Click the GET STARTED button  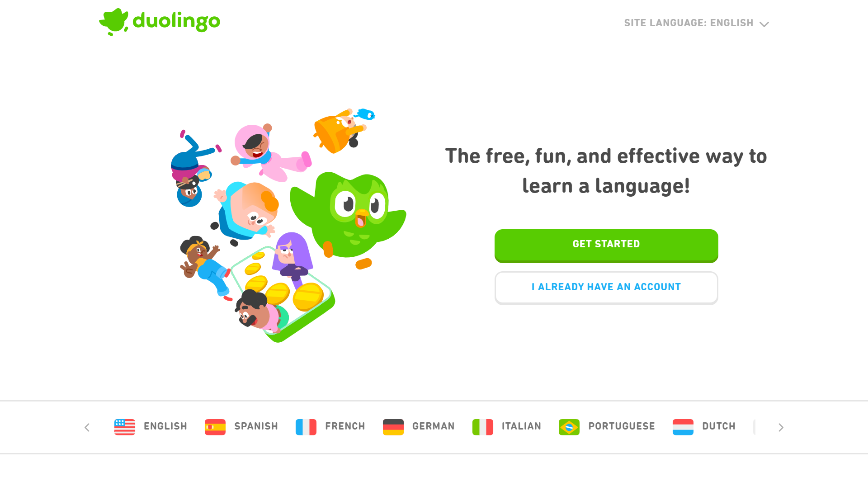point(606,245)
